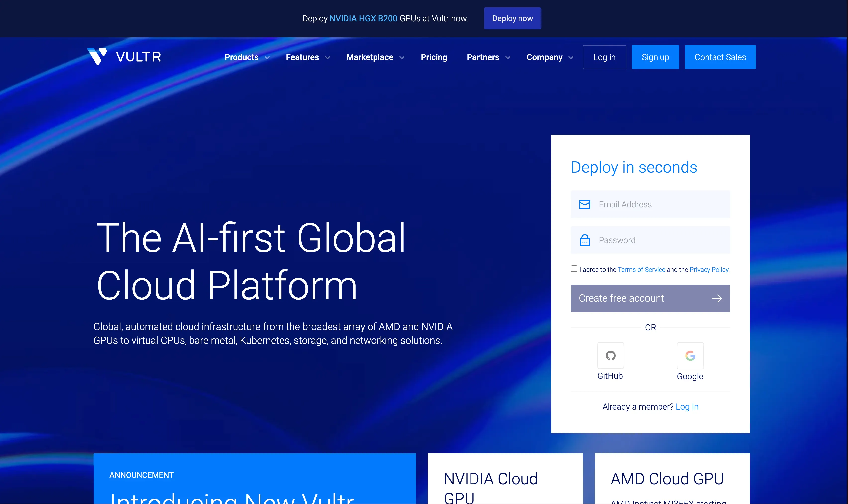The height and width of the screenshot is (504, 848).
Task: Tick the Terms of Service agreement checkbox
Action: click(574, 269)
